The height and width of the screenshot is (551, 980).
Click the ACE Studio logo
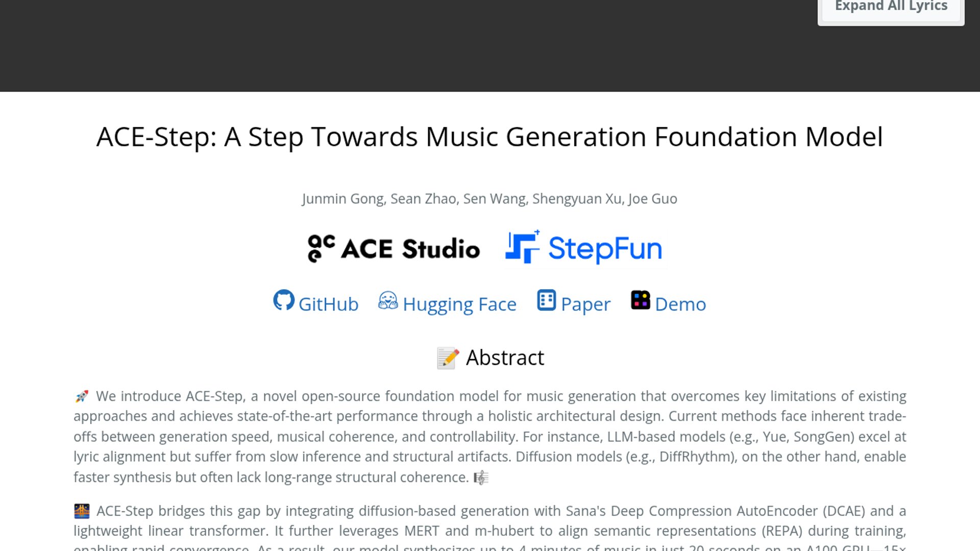pyautogui.click(x=394, y=248)
